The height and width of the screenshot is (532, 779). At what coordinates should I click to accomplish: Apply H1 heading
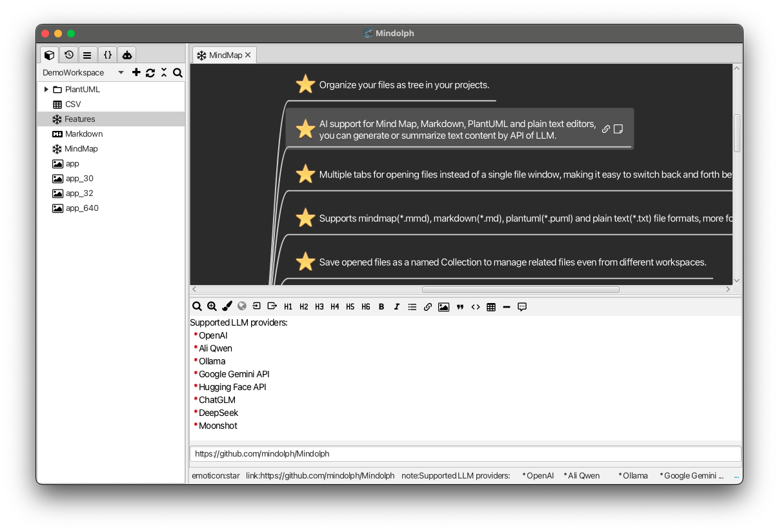[288, 307]
